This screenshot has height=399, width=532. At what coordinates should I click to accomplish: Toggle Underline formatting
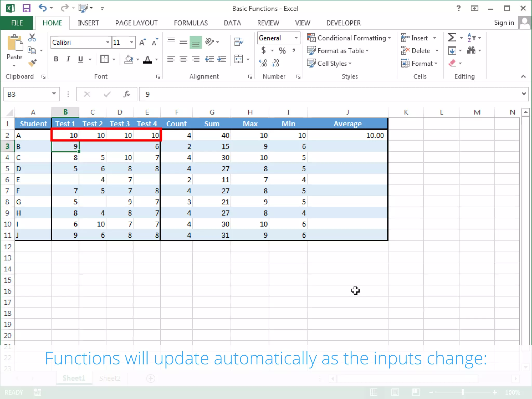pyautogui.click(x=81, y=59)
